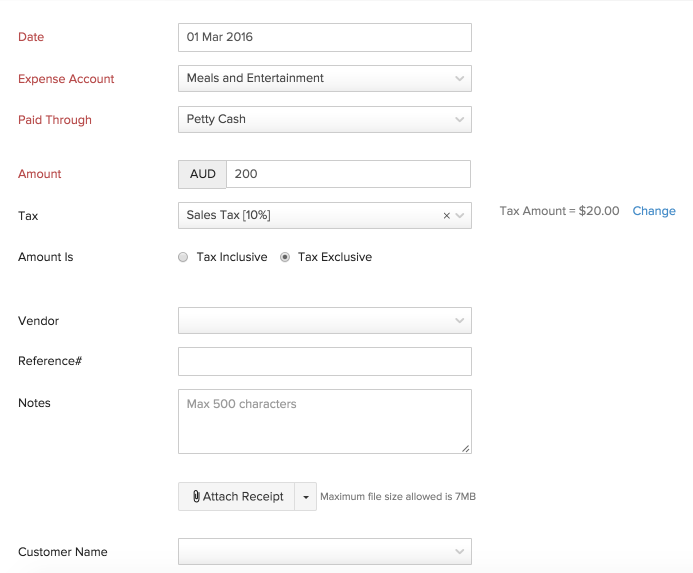
Task: Click the paperclip Attach Receipt icon
Action: (196, 497)
